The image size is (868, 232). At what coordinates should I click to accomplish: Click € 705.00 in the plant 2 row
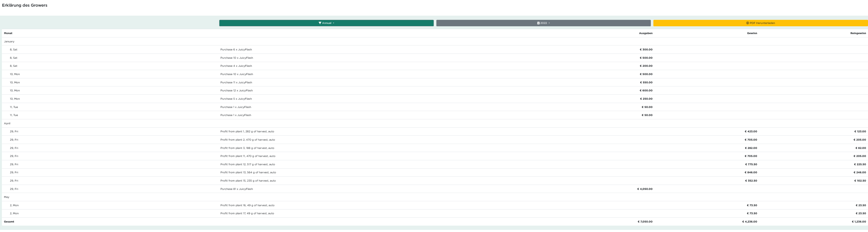pyautogui.click(x=751, y=140)
